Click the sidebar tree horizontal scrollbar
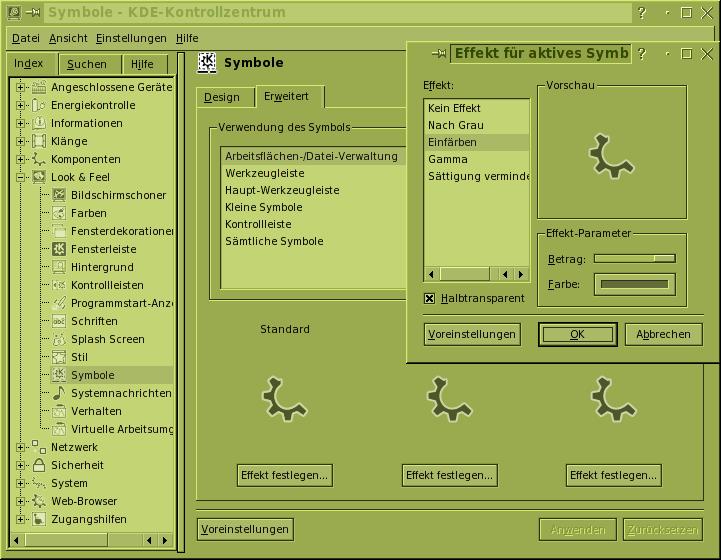 coord(91,540)
